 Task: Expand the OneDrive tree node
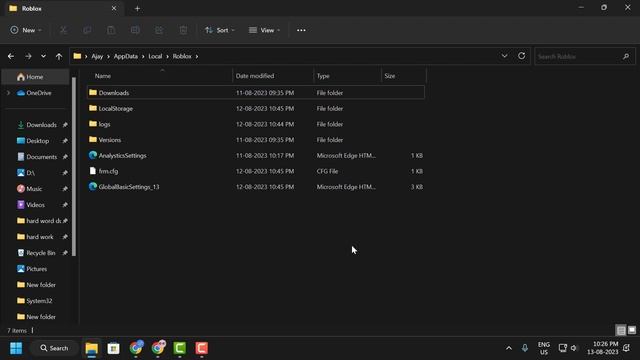(x=9, y=93)
